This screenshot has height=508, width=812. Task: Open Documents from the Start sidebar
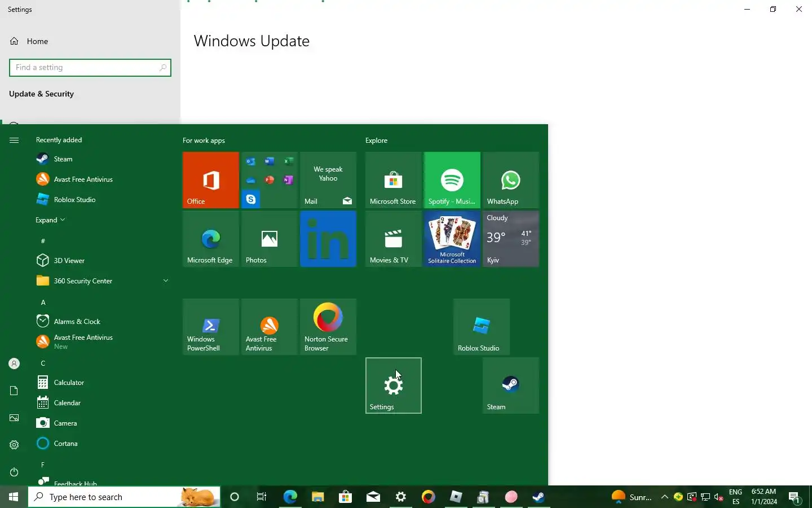[14, 391]
